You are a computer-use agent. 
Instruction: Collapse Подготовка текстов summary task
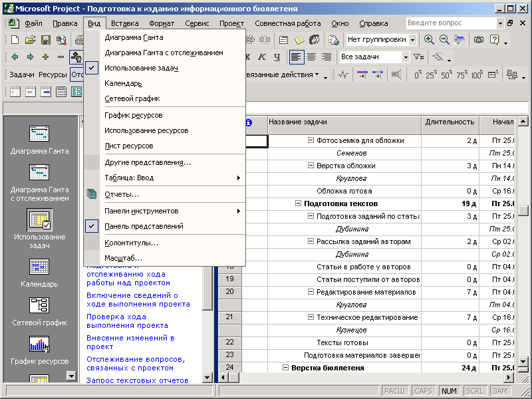[x=298, y=203]
